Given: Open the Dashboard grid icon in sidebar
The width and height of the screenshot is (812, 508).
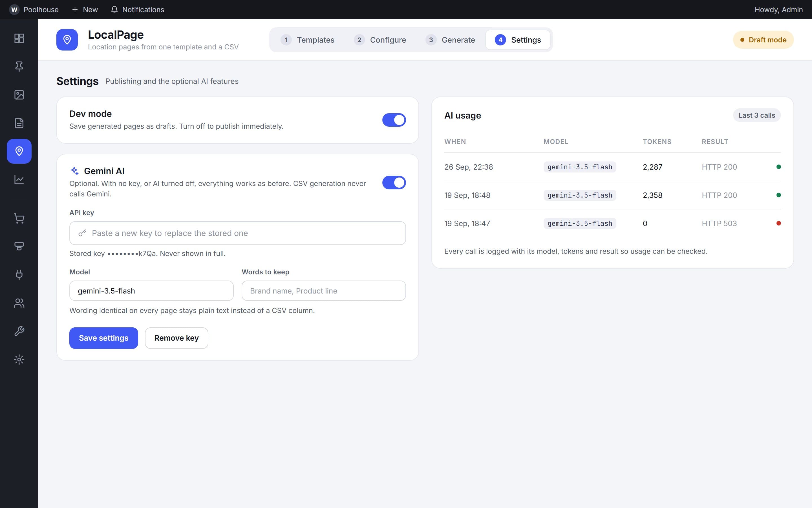Looking at the screenshot, I should click(x=19, y=38).
